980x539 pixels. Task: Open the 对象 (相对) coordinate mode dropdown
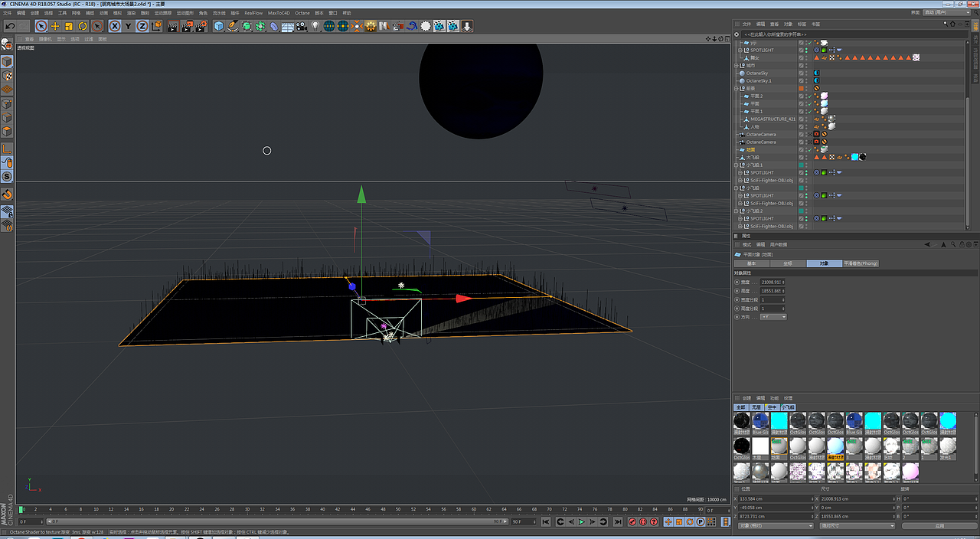[x=775, y=526]
